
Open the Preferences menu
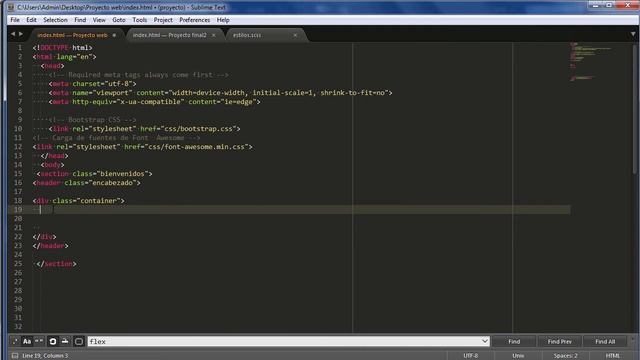[x=194, y=20]
